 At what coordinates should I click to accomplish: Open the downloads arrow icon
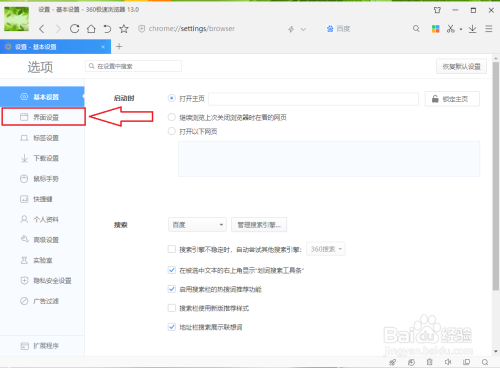472,29
